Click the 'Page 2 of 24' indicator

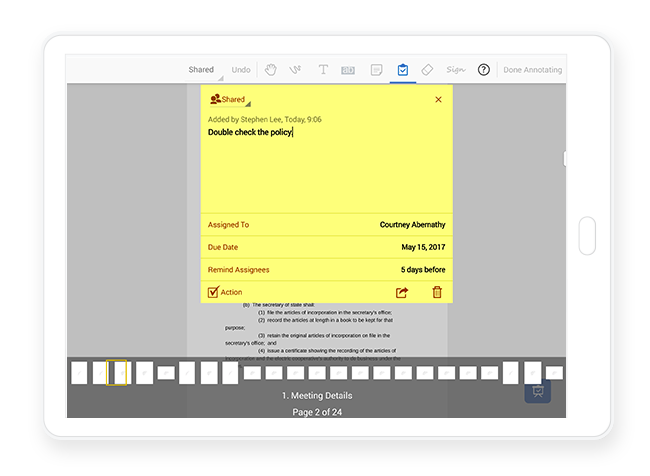tap(317, 412)
